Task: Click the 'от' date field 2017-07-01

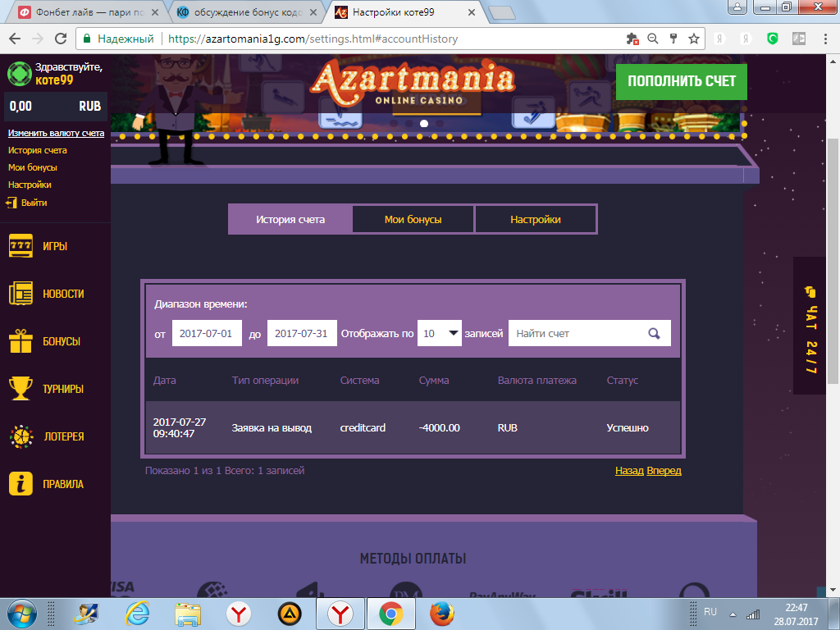Action: (x=207, y=333)
